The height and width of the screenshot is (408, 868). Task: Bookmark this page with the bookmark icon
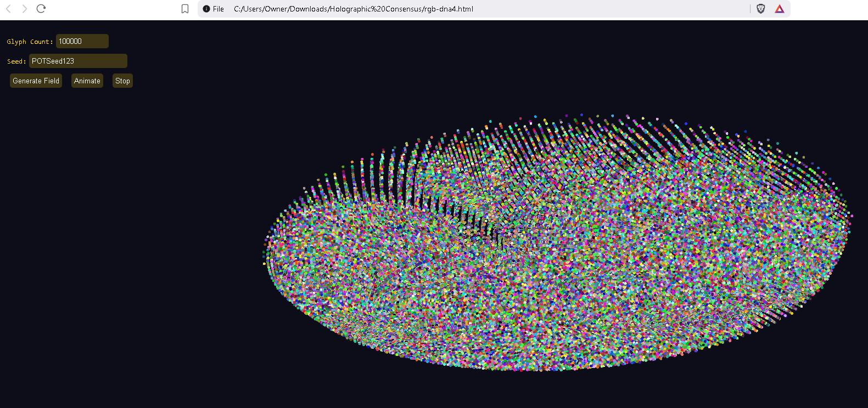coord(185,9)
